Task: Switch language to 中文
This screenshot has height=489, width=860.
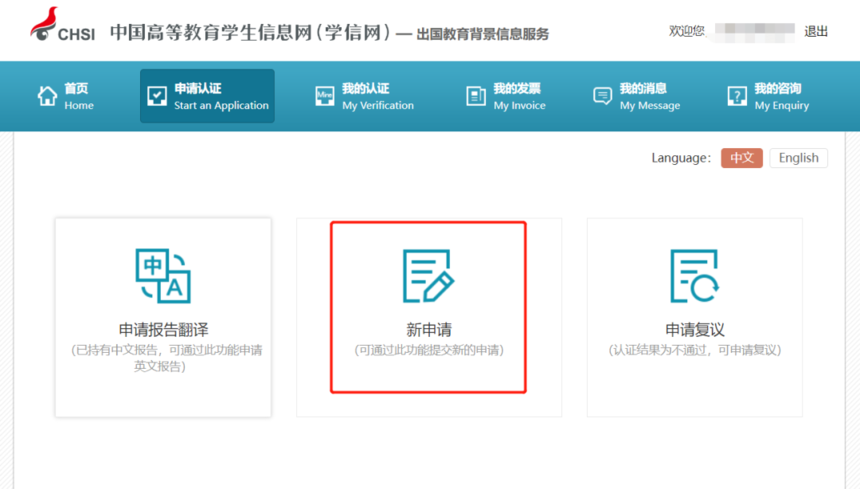Action: click(742, 158)
